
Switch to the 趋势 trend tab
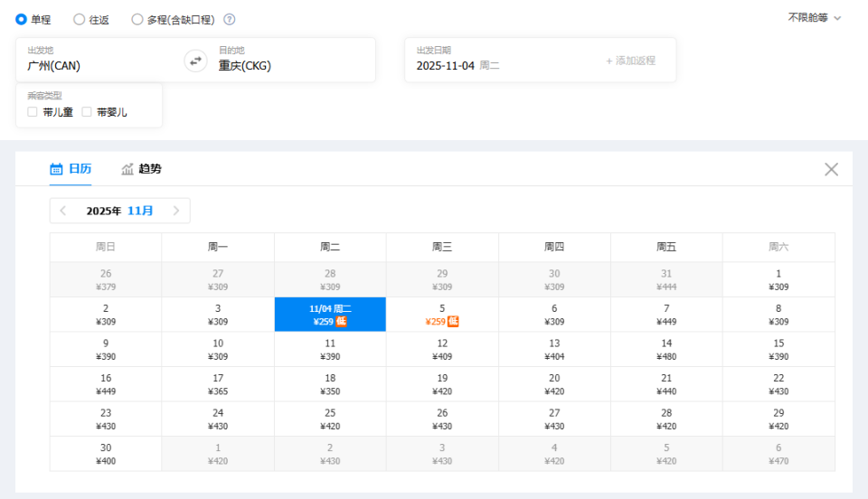142,169
